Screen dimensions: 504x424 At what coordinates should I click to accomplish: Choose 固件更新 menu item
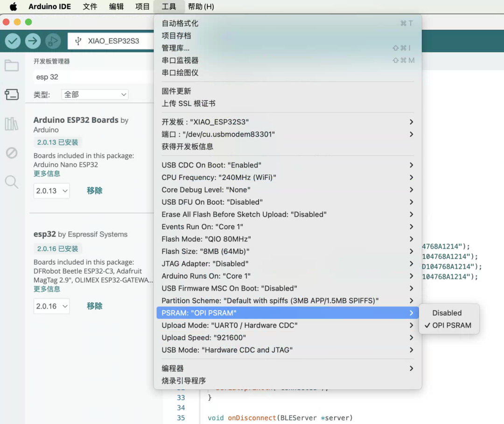pyautogui.click(x=287, y=91)
